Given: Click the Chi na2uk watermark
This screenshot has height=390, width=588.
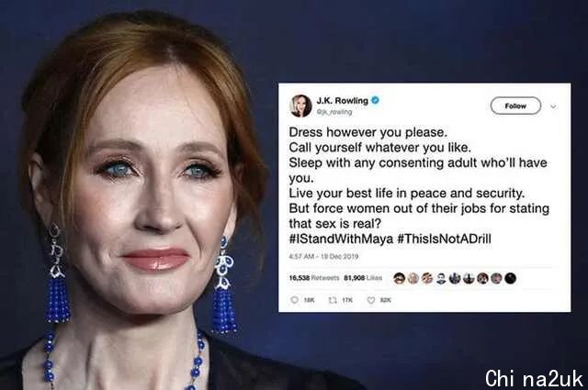Looking at the screenshot, I should pyautogui.click(x=534, y=378).
